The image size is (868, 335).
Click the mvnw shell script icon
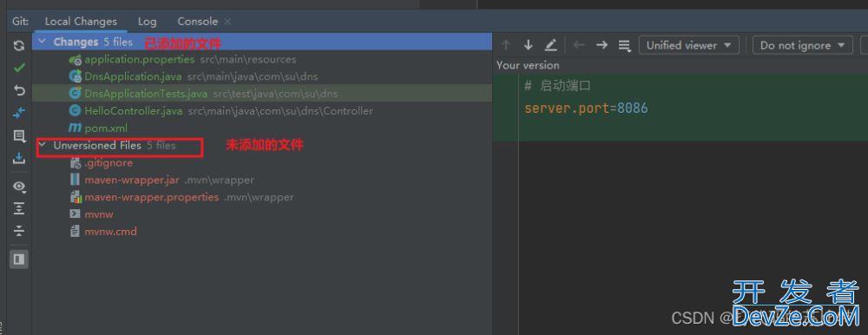[76, 214]
